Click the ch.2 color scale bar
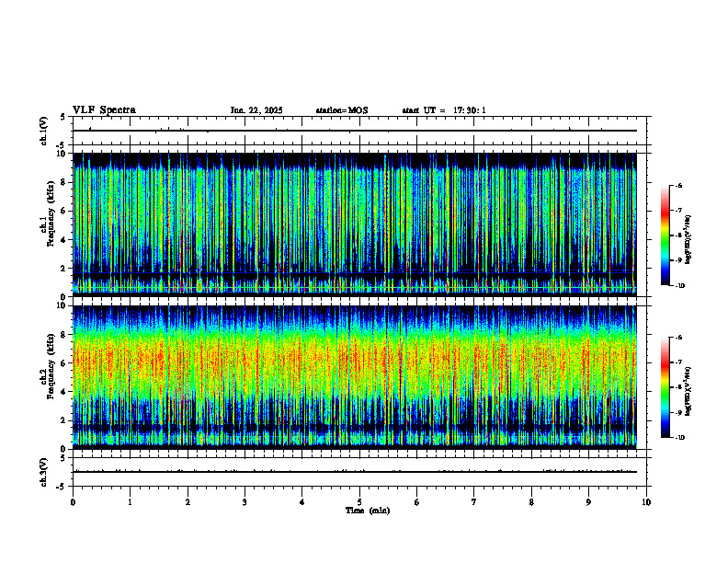The height and width of the screenshot is (563, 728). click(x=665, y=387)
